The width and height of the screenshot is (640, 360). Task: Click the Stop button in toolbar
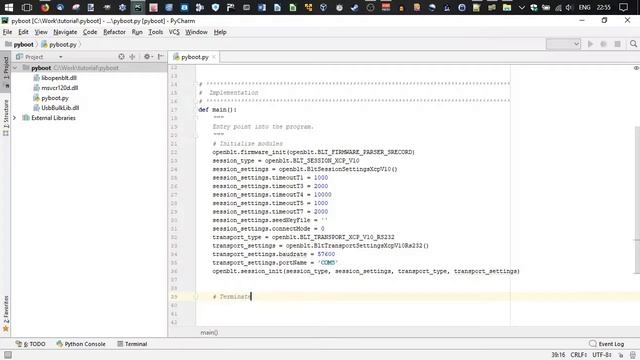click(618, 44)
